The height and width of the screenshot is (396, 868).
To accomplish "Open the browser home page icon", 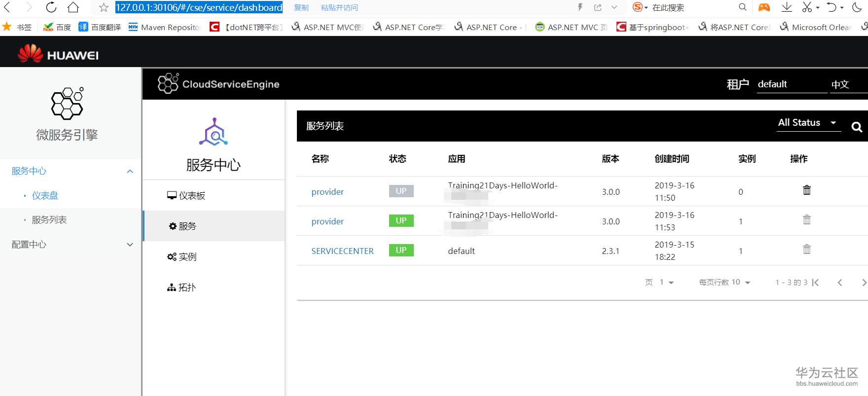I will 73,7.
